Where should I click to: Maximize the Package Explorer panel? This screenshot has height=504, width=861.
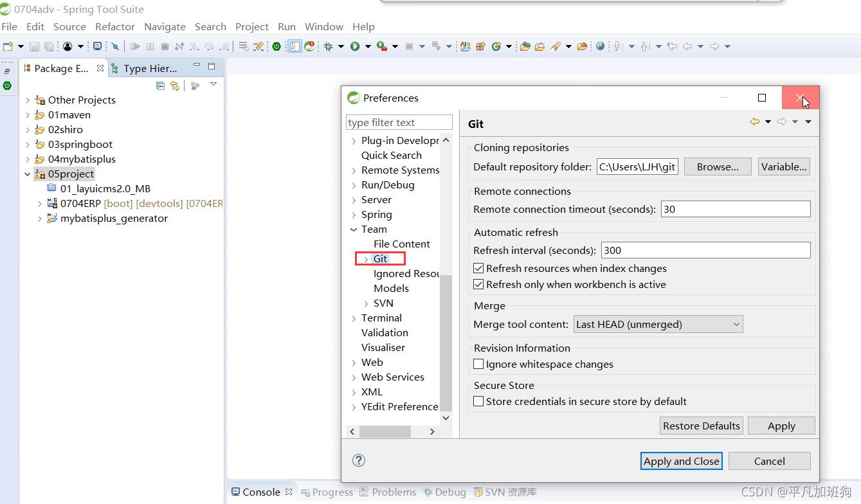coord(212,66)
